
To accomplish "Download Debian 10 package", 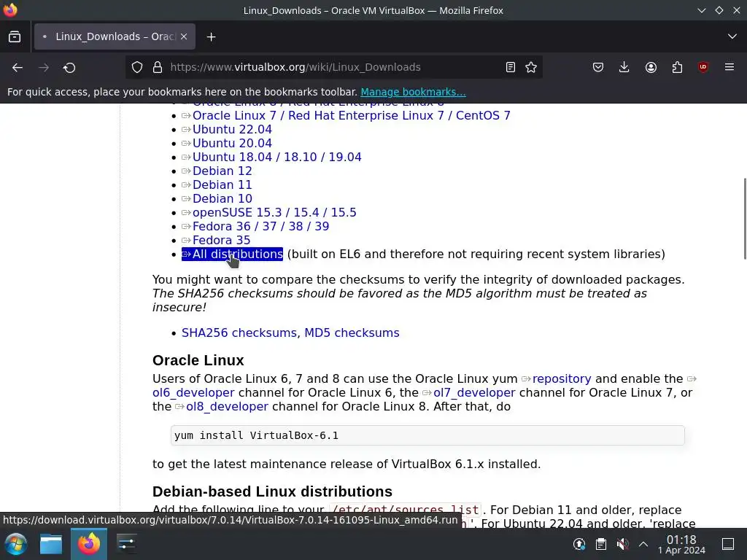I will 222,198.
